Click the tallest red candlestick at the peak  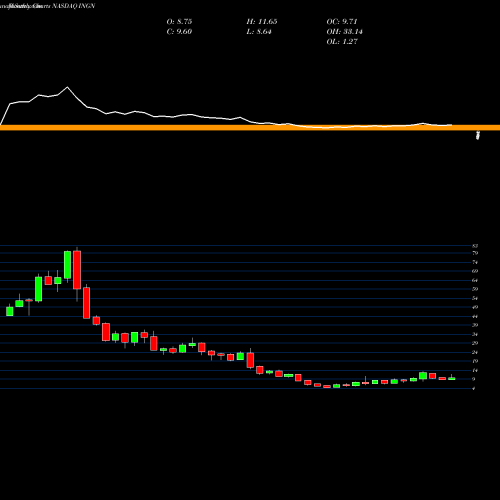click(77, 270)
